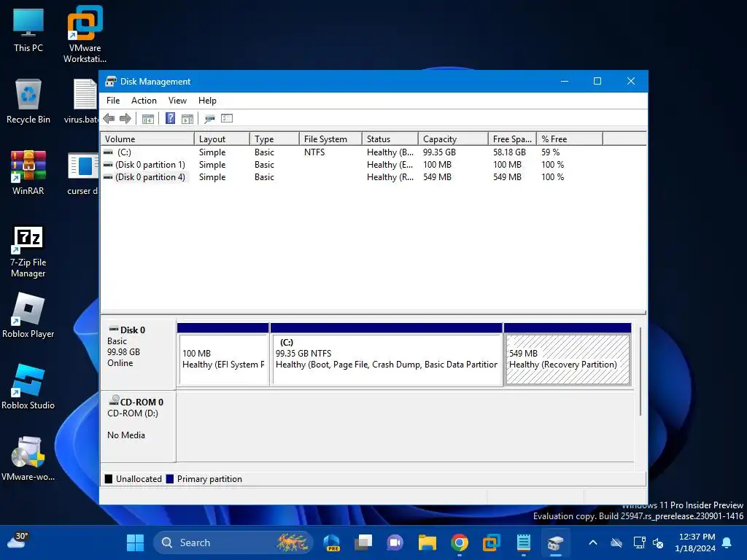747x560 pixels.
Task: Open VMware Workstation from taskbar
Action: click(491, 542)
